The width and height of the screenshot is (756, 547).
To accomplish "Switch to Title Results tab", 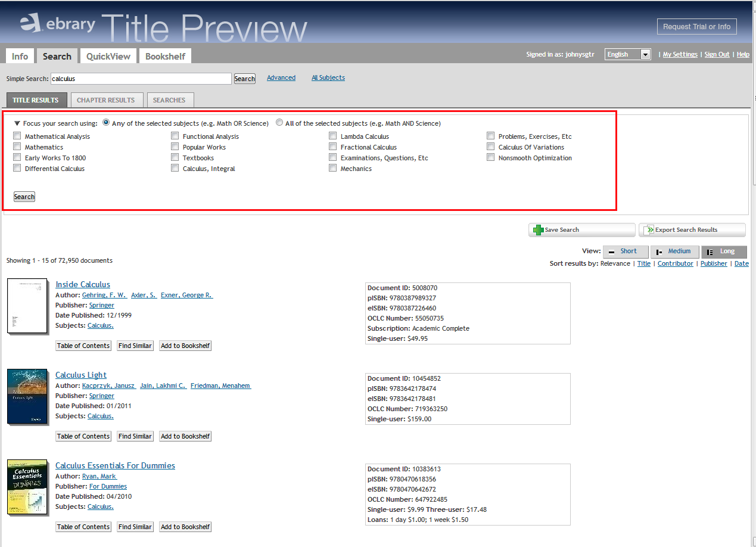I will tap(36, 100).
